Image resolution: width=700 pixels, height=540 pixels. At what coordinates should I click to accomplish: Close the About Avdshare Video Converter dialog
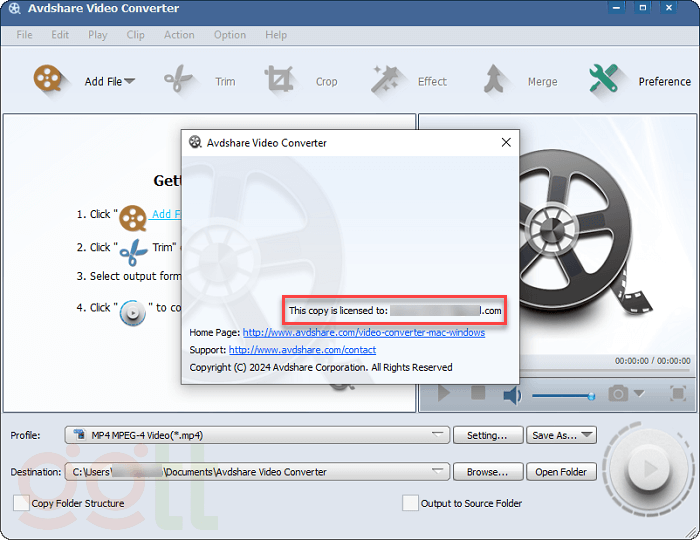pos(505,143)
